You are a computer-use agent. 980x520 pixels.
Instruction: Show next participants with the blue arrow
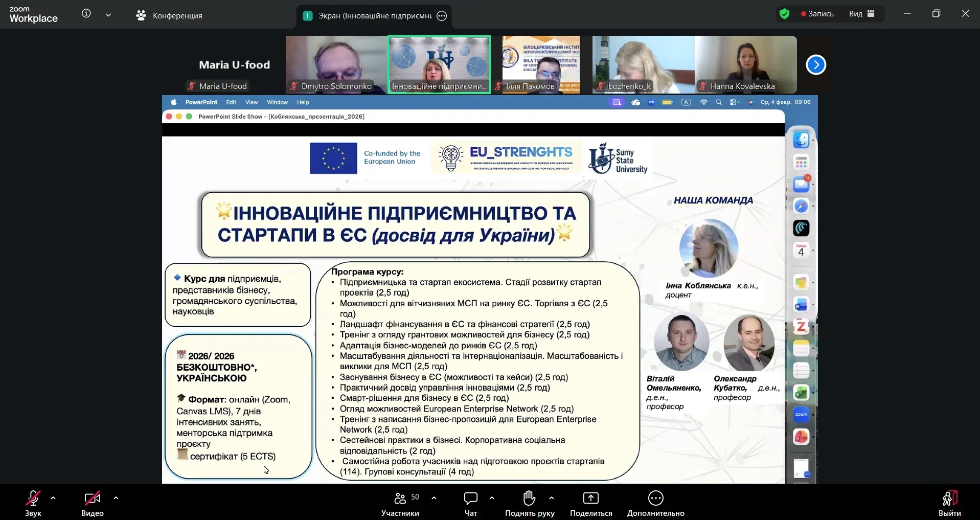click(x=816, y=65)
